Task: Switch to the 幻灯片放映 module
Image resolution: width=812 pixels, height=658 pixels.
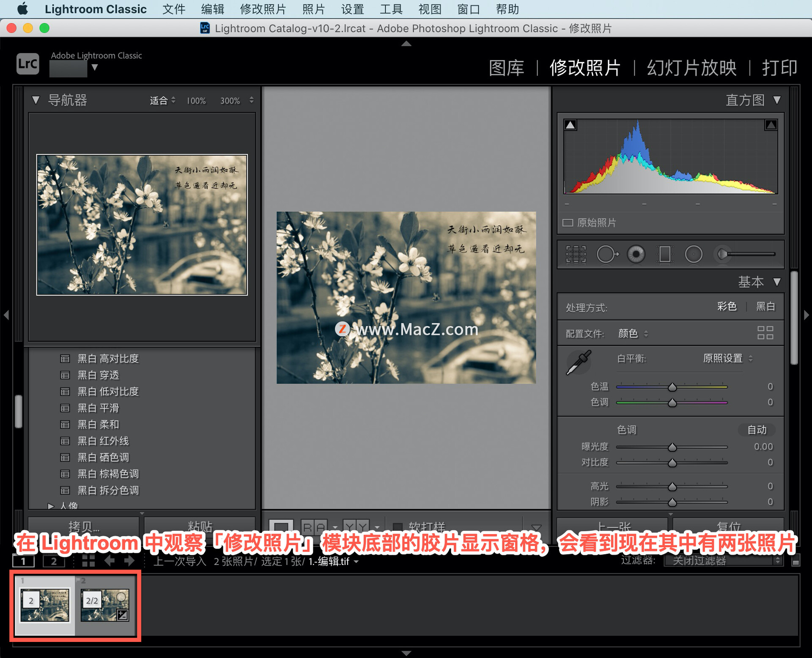Action: pos(691,68)
